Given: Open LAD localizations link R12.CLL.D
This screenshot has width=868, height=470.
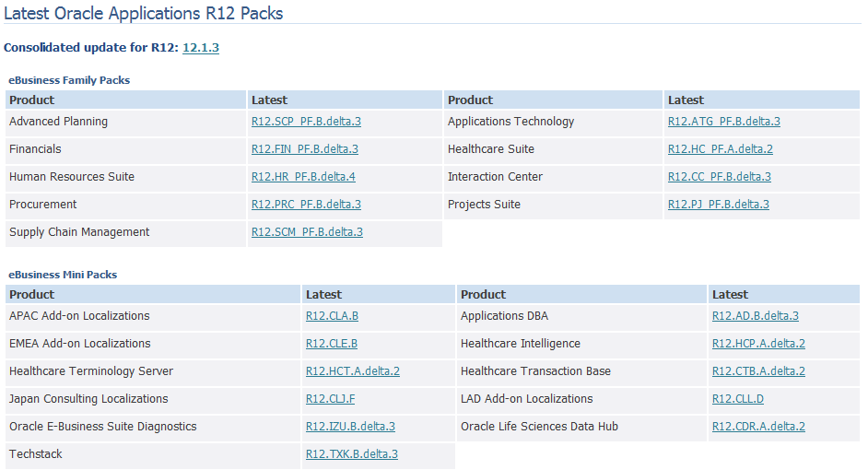Looking at the screenshot, I should [738, 399].
